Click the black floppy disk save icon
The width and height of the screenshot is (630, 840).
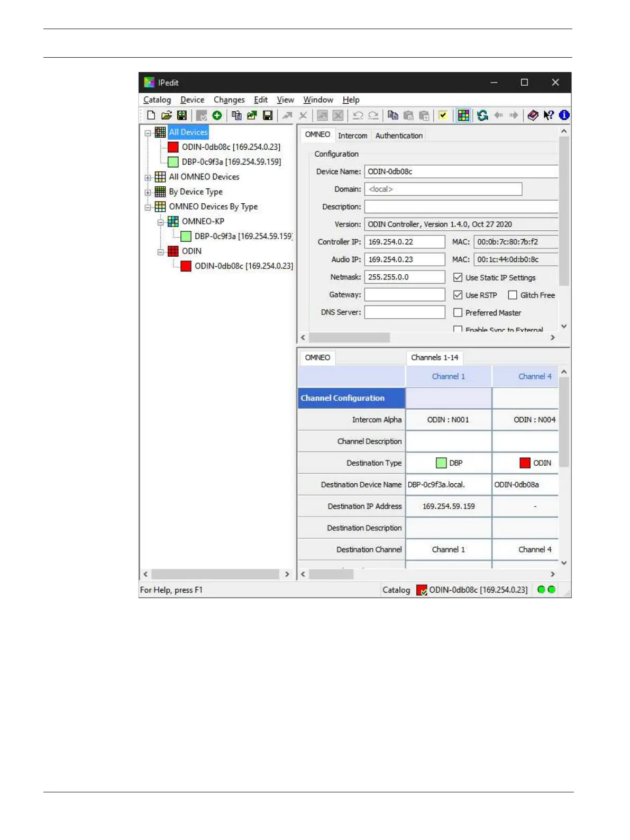point(268,115)
